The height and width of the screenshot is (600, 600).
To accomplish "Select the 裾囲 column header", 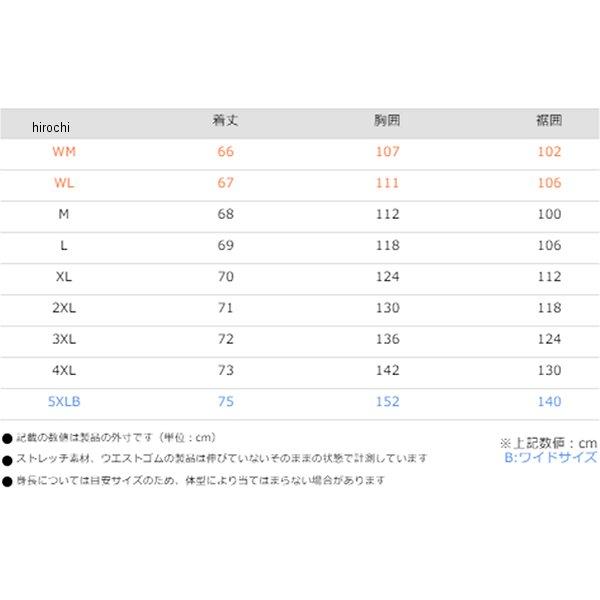I will coord(549,121).
